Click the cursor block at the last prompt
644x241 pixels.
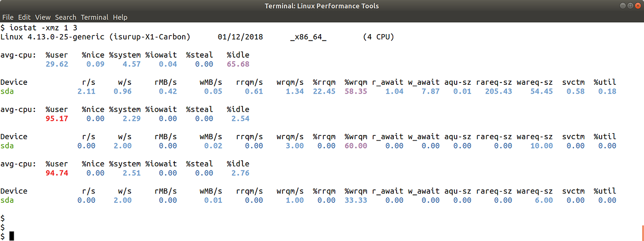click(x=12, y=236)
